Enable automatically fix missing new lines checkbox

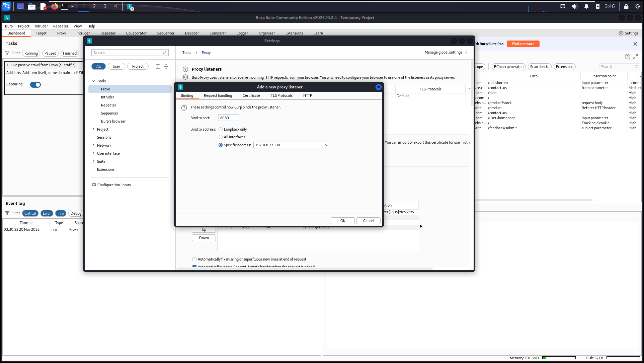coord(194,259)
